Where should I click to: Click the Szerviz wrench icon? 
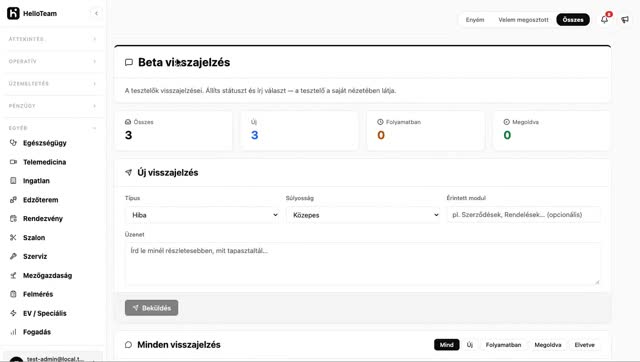(x=13, y=256)
